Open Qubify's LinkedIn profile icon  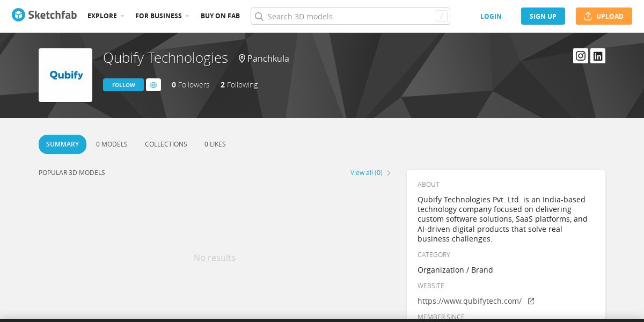tap(598, 56)
